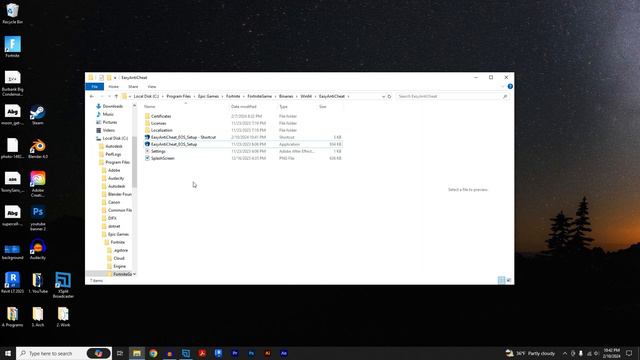
Task: Open the Revit LT 2023 desktop shortcut
Action: pos(12,282)
